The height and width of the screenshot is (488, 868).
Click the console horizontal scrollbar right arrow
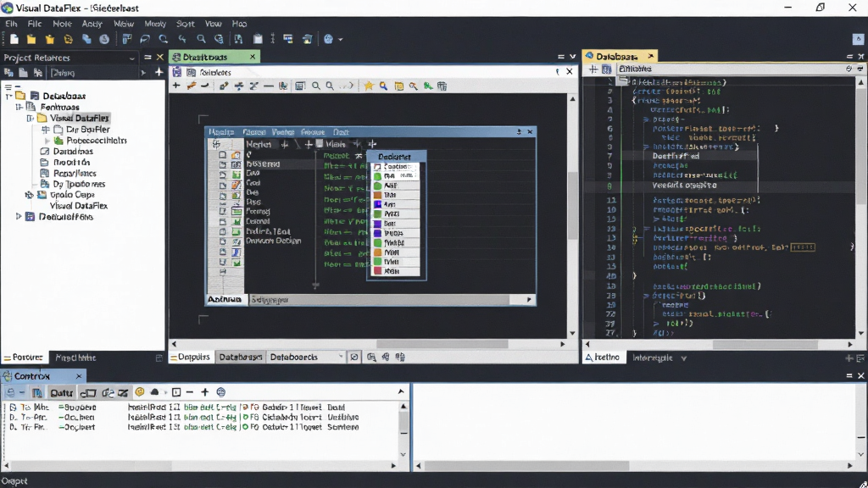point(393,466)
